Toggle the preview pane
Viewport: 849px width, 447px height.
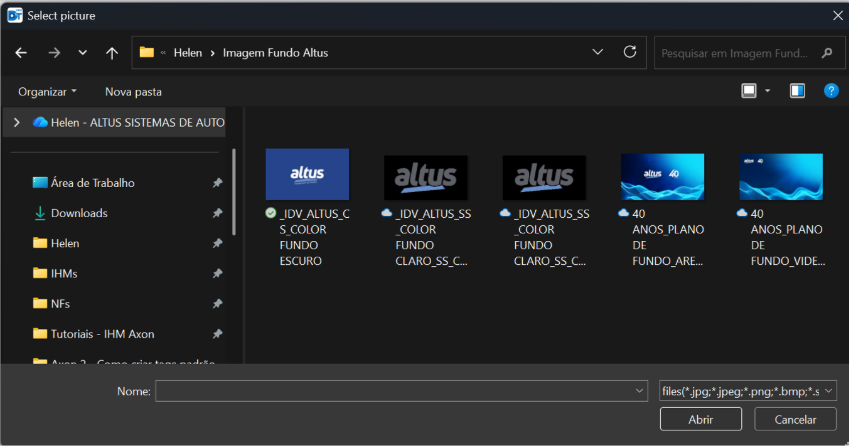point(797,91)
